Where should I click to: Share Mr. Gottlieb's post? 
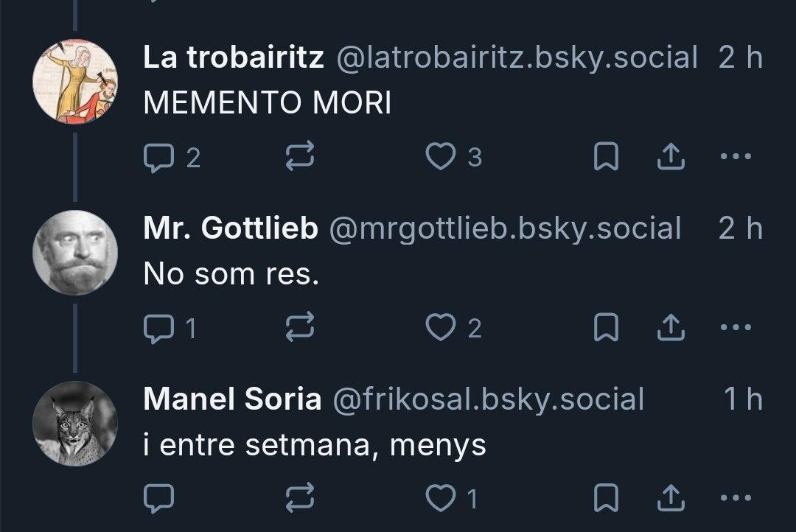pyautogui.click(x=670, y=328)
